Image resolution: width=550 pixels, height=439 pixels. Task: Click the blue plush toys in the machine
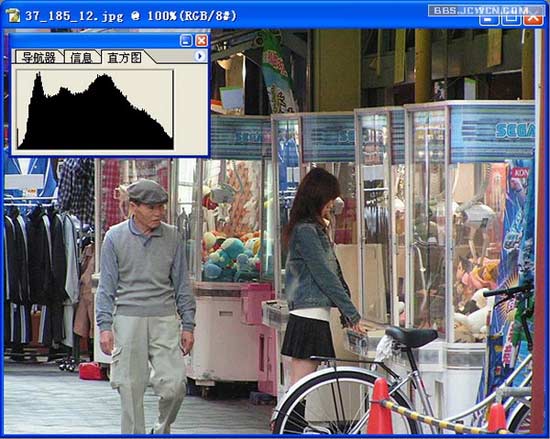(228, 259)
